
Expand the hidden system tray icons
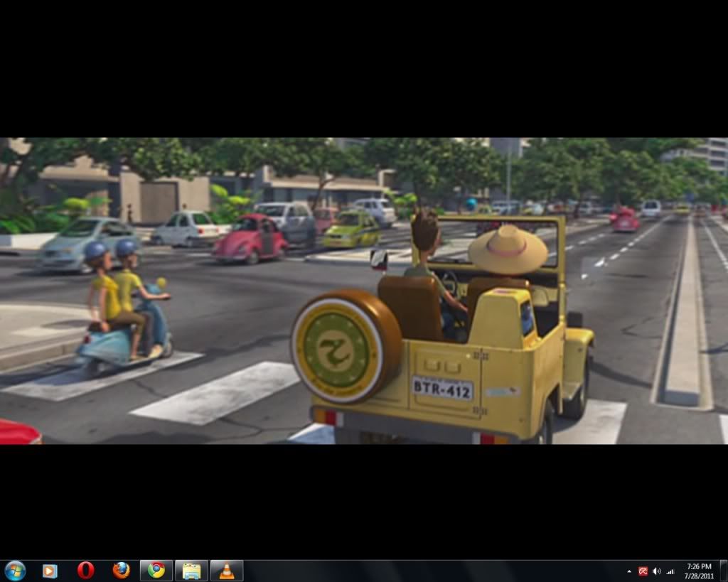click(x=629, y=571)
